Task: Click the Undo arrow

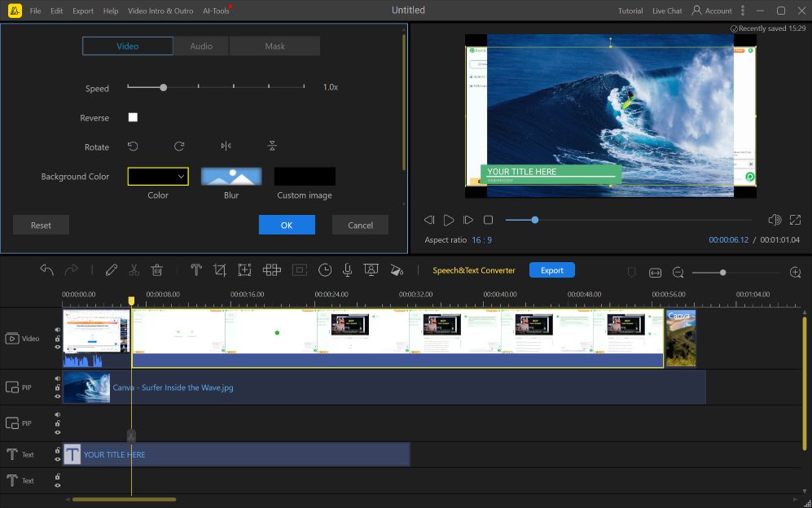Action: pos(46,269)
